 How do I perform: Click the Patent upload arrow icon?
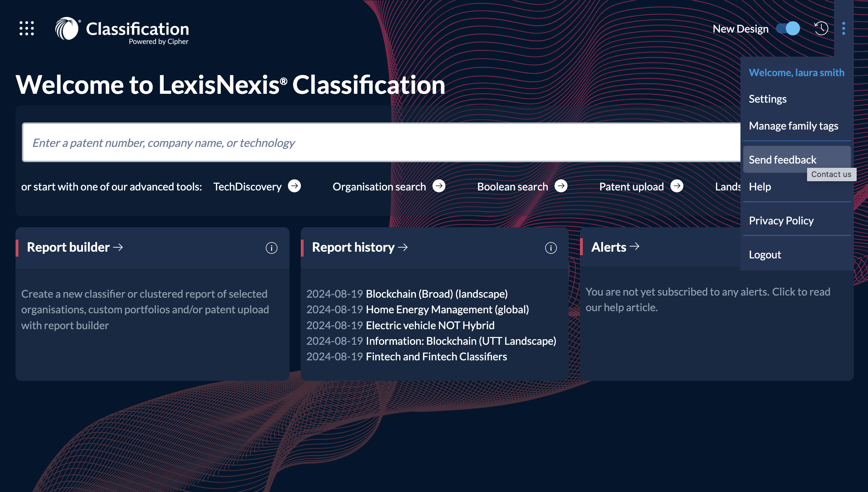(677, 186)
